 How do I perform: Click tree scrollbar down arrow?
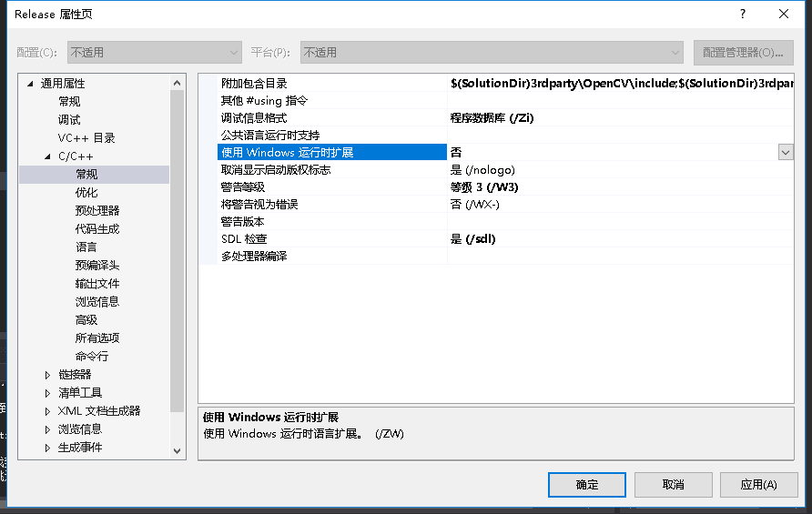click(x=178, y=451)
